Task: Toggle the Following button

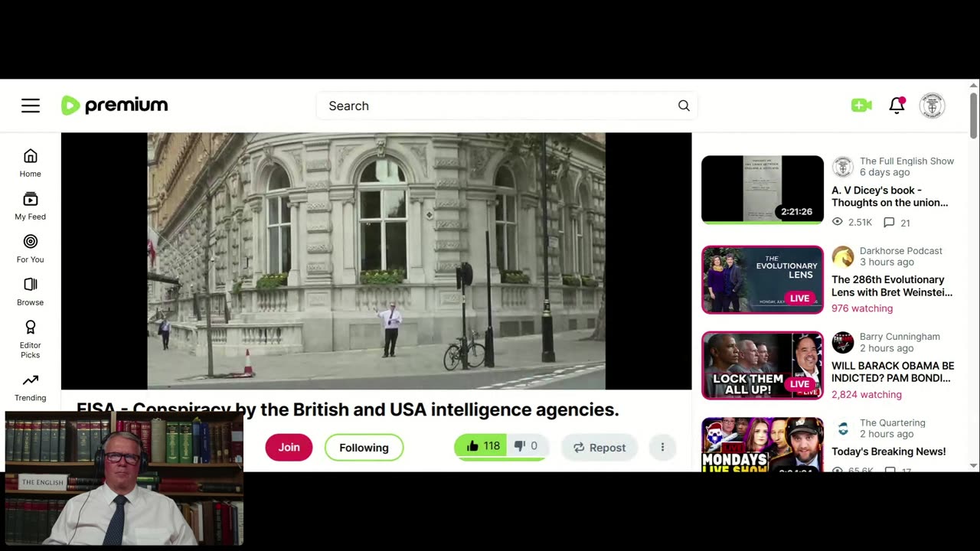Action: point(364,447)
